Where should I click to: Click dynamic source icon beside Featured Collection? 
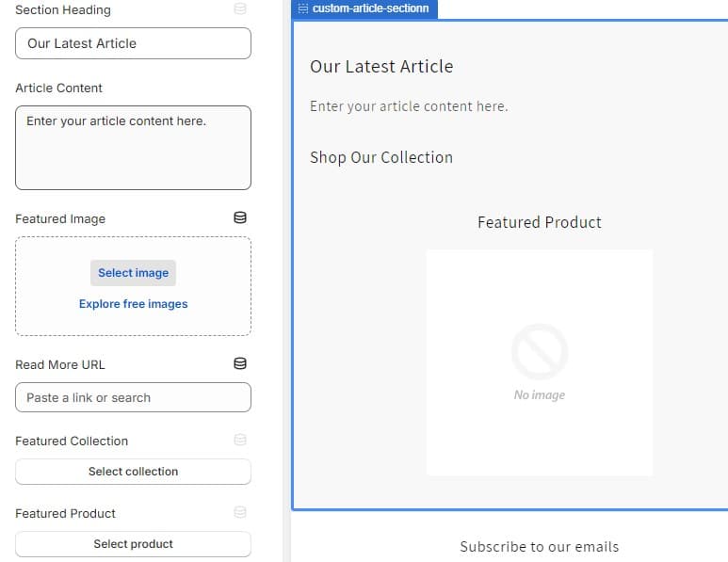(240, 441)
